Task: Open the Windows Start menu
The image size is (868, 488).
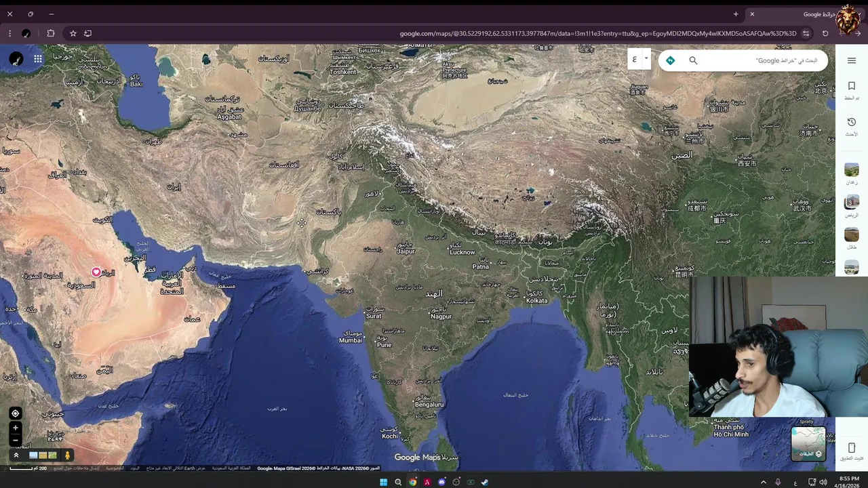Action: click(383, 482)
